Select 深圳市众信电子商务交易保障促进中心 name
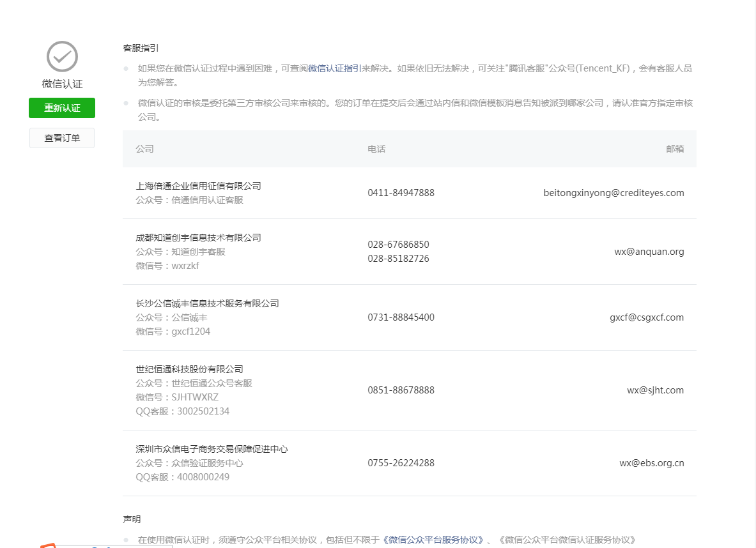 point(212,449)
